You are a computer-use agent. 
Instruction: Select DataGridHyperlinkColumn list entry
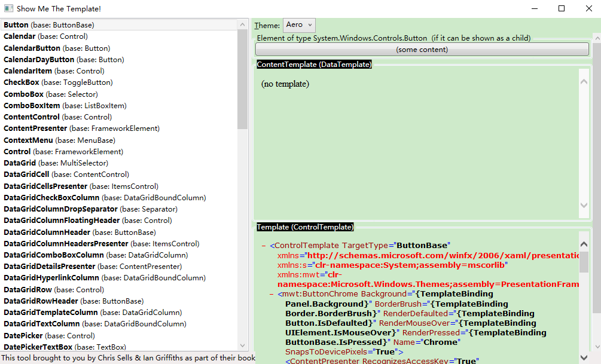pos(119,278)
